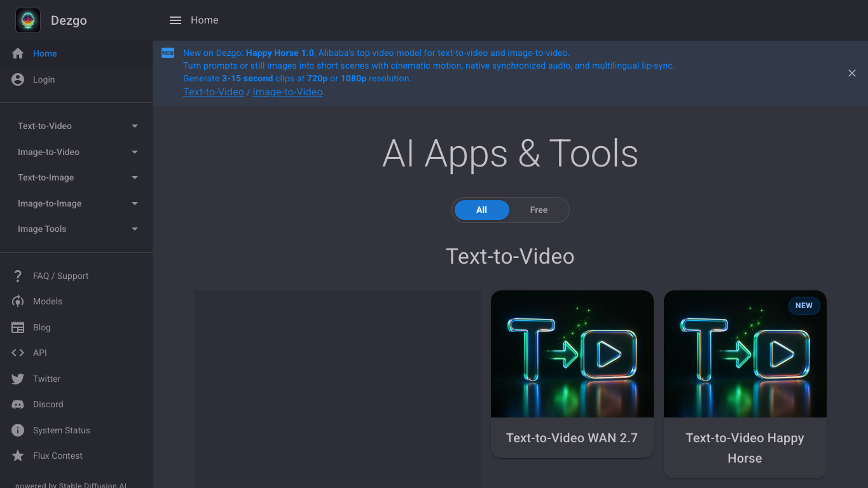The image size is (868, 488).
Task: Expand the Image Tools sidebar menu
Action: [x=76, y=229]
